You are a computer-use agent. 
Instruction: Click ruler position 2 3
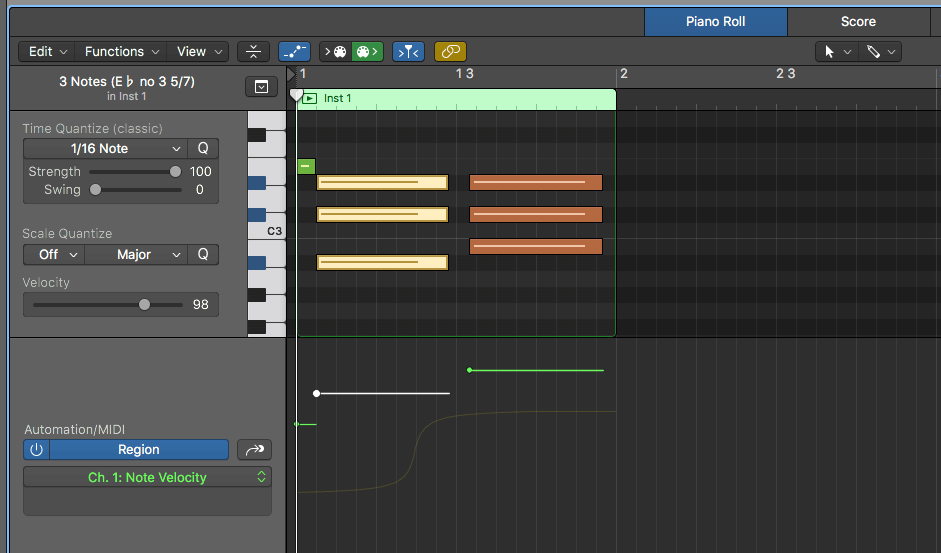786,74
